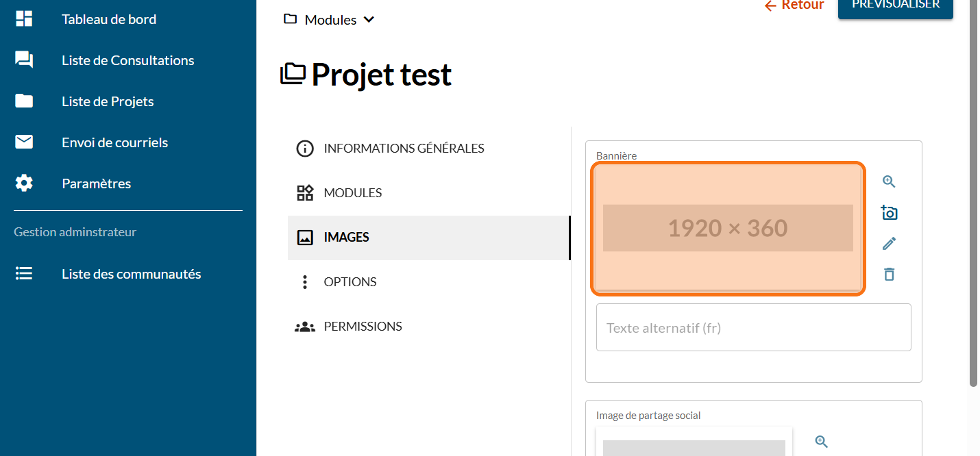Edit the banner using pencil icon
The width and height of the screenshot is (980, 456).
pyautogui.click(x=889, y=244)
